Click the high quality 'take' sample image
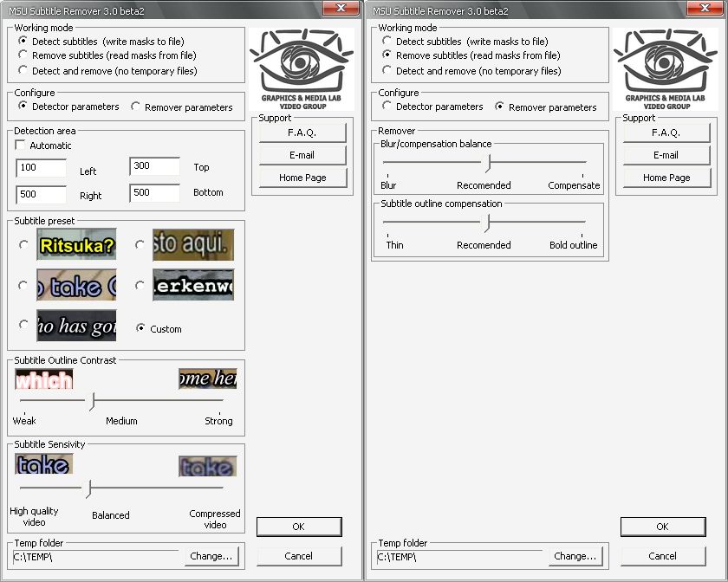The height and width of the screenshot is (582, 728). pos(44,464)
